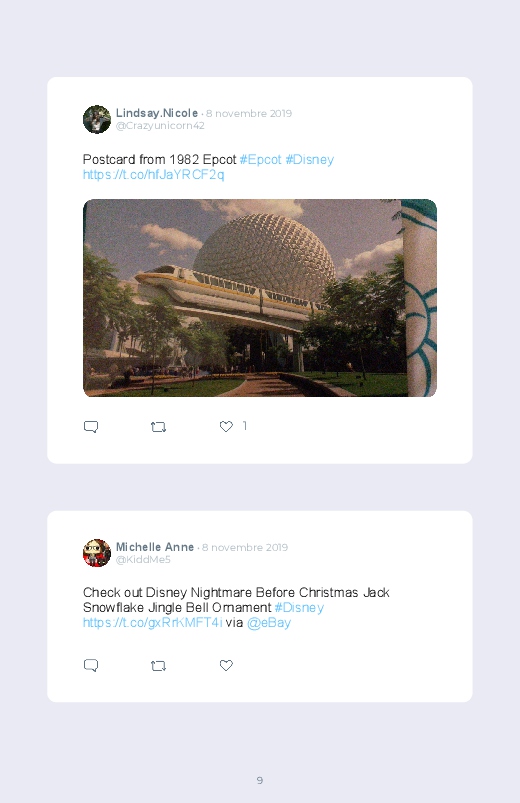View the Epcot monorail postcard image
The height and width of the screenshot is (803, 520).
click(x=260, y=298)
